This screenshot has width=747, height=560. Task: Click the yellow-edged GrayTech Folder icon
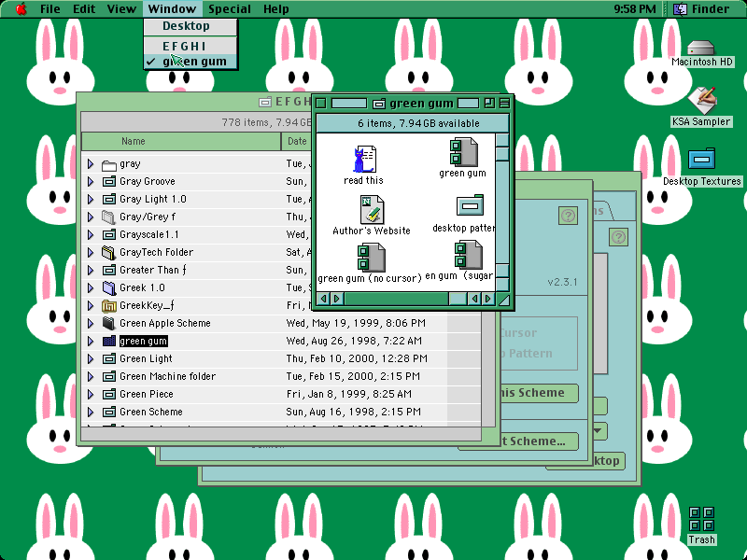[109, 252]
